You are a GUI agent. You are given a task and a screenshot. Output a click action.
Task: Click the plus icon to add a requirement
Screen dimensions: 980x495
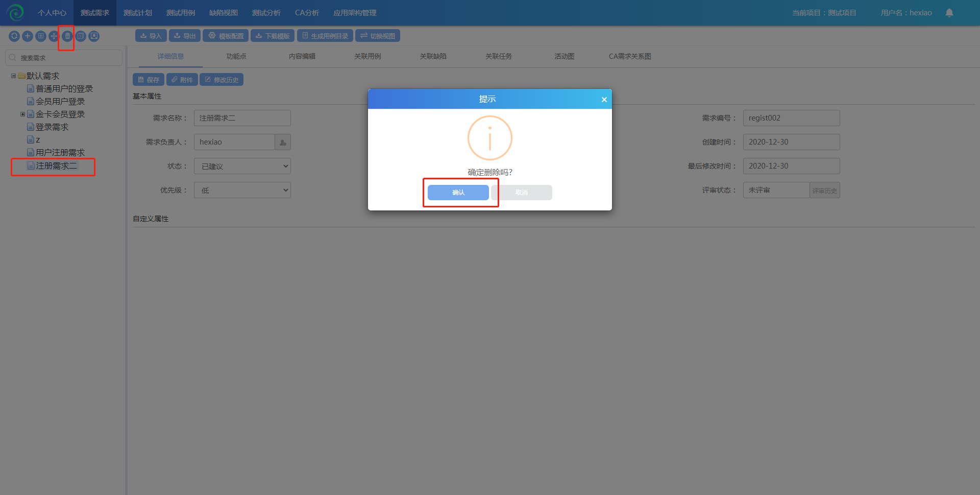tap(28, 36)
